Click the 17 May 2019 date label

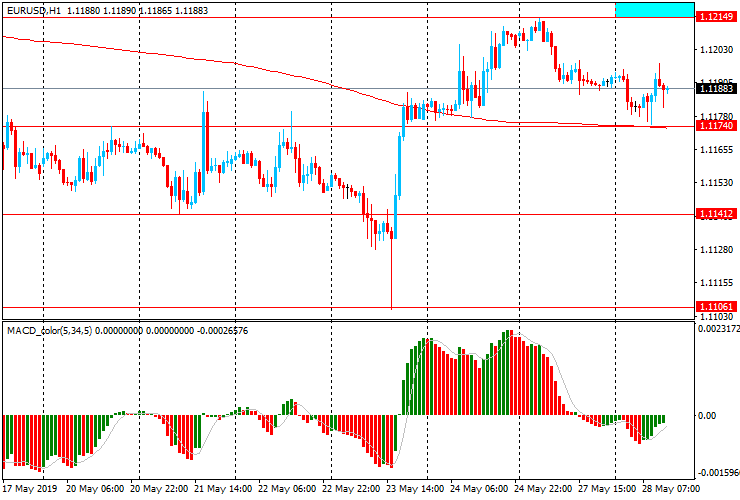pyautogui.click(x=31, y=490)
